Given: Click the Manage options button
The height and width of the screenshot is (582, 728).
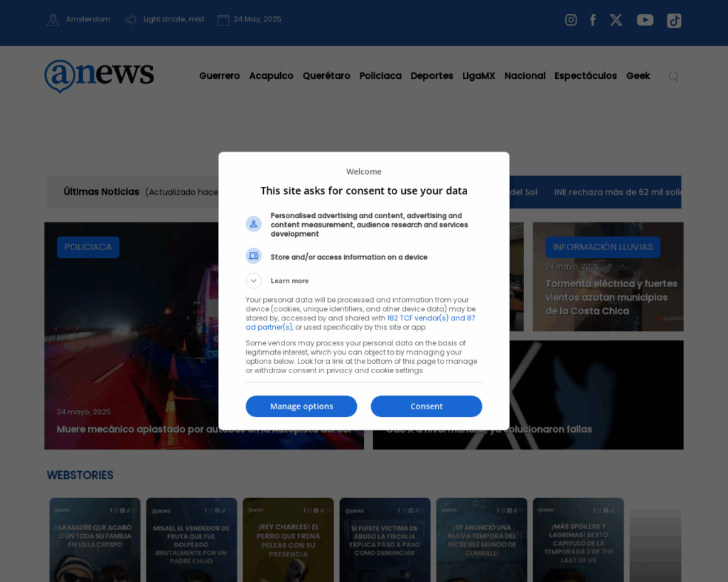Looking at the screenshot, I should click(301, 406).
